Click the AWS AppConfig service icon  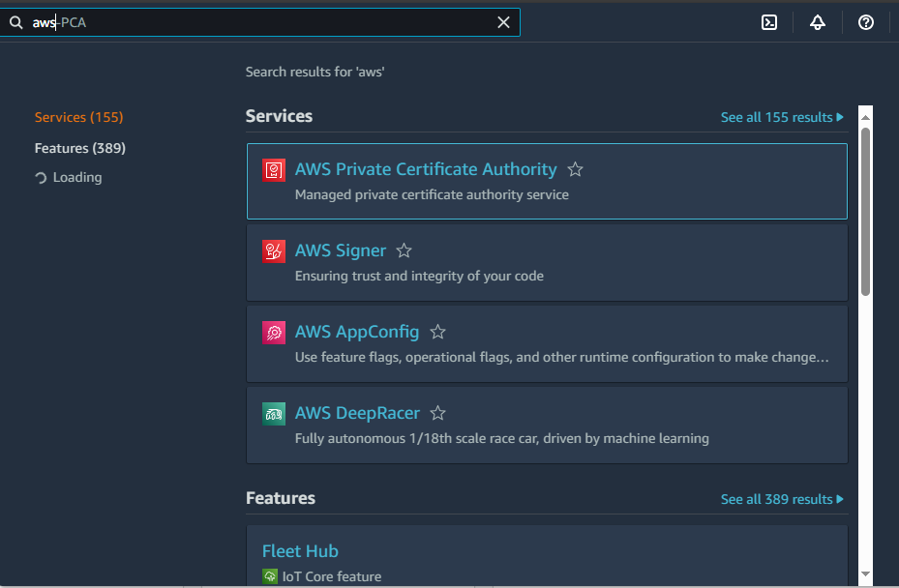coord(274,333)
